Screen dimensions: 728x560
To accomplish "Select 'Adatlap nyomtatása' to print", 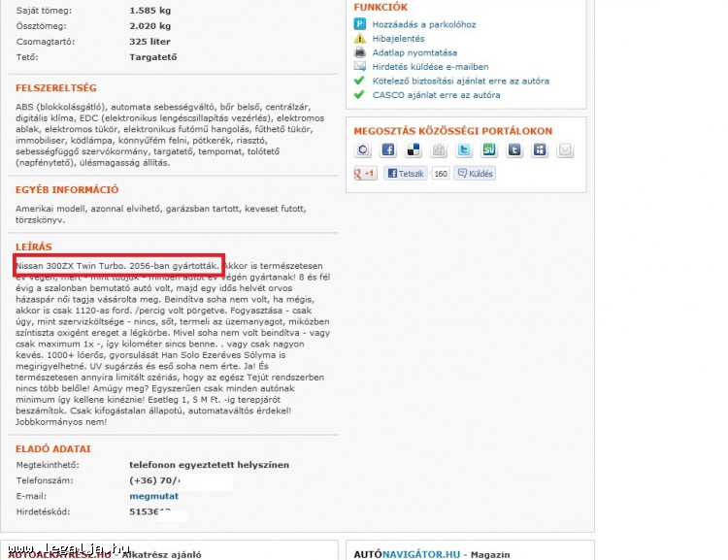I will point(414,52).
